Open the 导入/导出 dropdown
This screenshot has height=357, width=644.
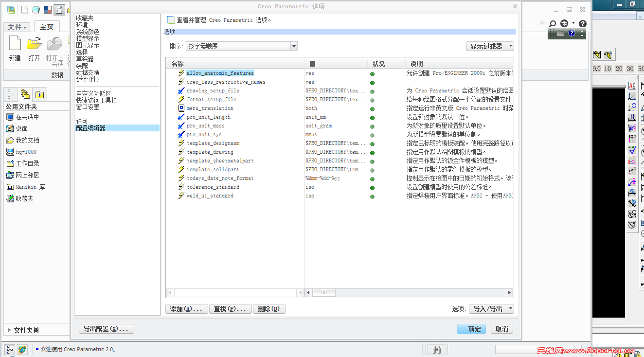coord(491,309)
